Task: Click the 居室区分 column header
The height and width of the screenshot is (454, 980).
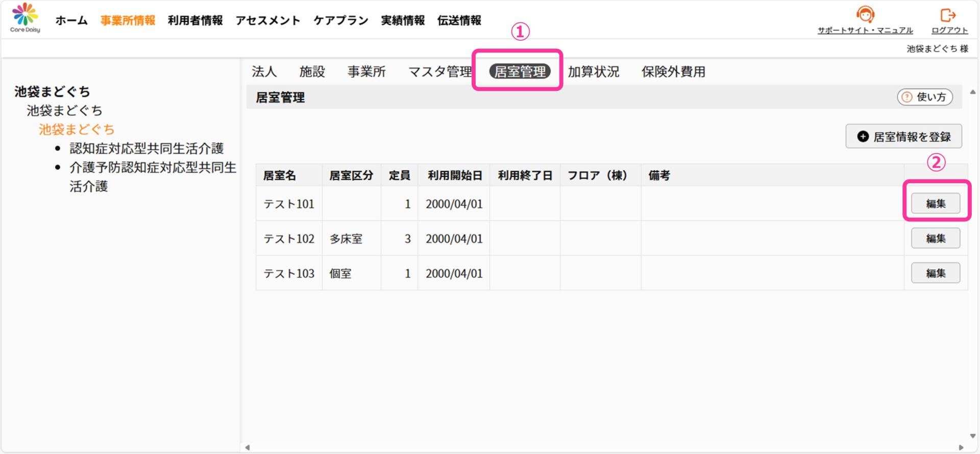Action: point(351,175)
